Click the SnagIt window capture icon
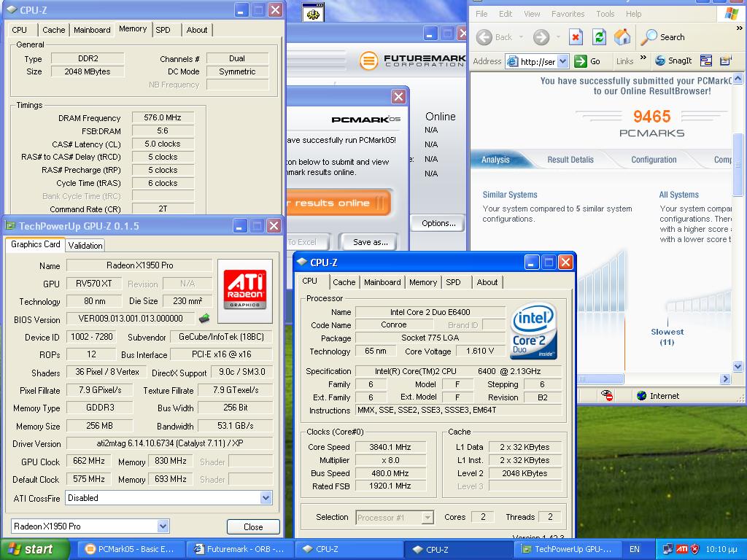Image resolution: width=747 pixels, height=560 pixels. click(706, 61)
